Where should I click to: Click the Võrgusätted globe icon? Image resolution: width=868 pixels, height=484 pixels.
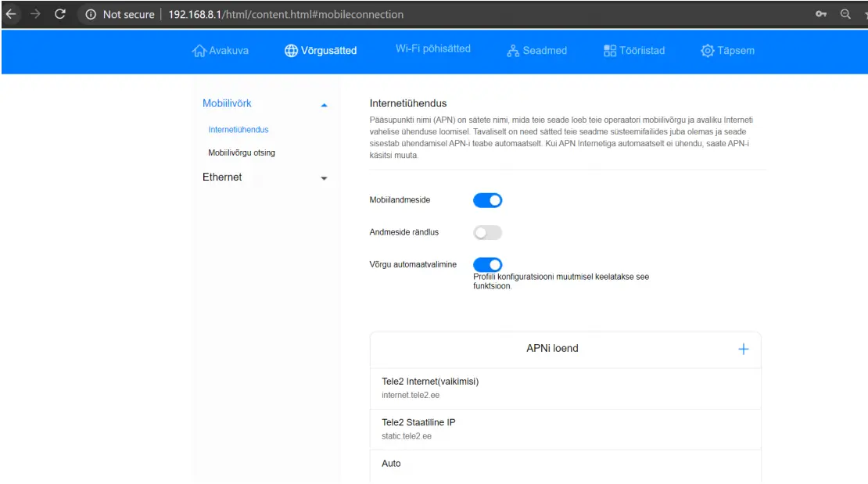tap(291, 50)
